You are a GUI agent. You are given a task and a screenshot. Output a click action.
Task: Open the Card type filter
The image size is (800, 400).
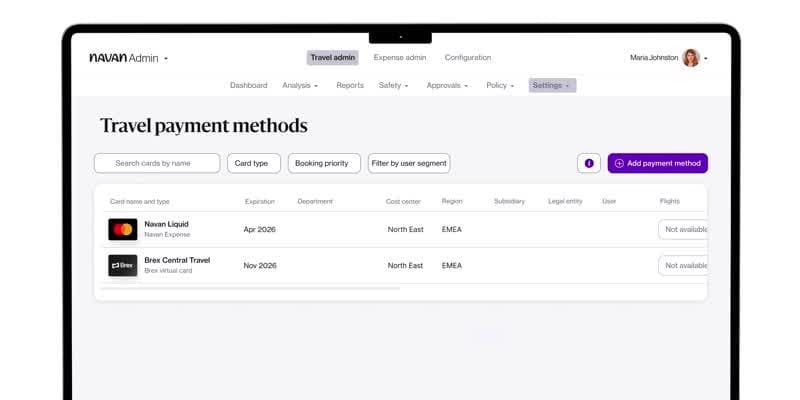pyautogui.click(x=254, y=163)
